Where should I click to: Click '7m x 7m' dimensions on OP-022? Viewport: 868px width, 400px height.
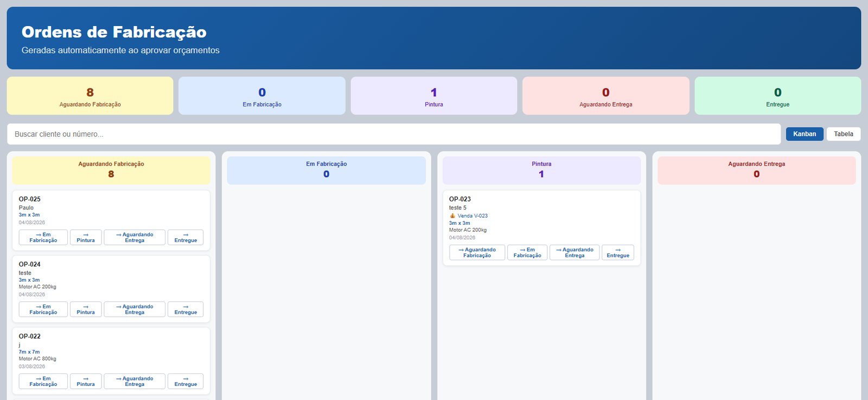pos(29,352)
